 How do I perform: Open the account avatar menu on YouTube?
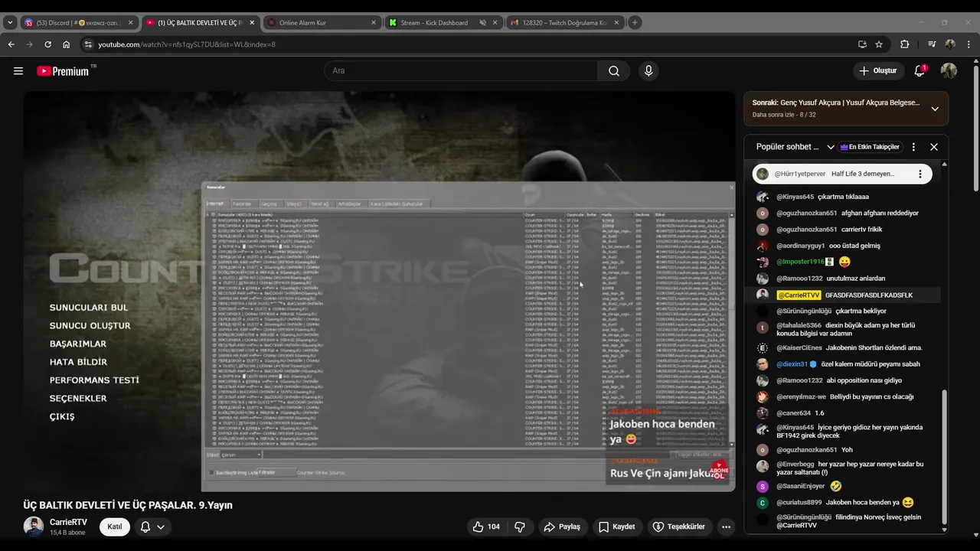click(x=949, y=71)
